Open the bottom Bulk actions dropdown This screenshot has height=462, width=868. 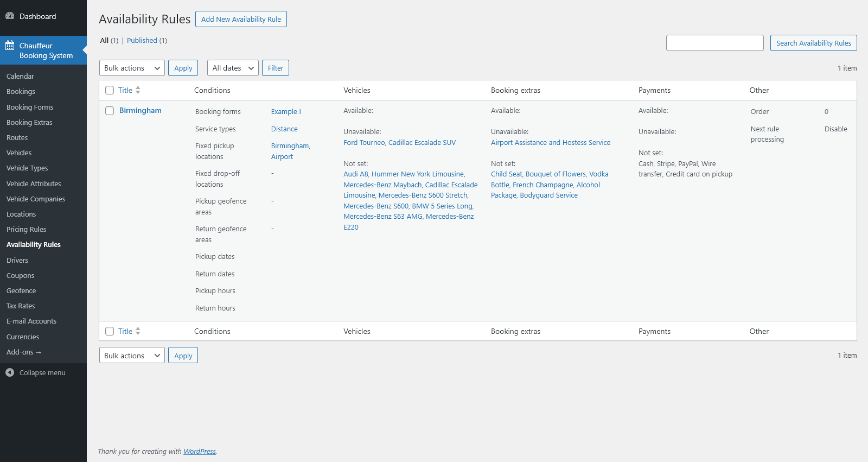coord(132,356)
